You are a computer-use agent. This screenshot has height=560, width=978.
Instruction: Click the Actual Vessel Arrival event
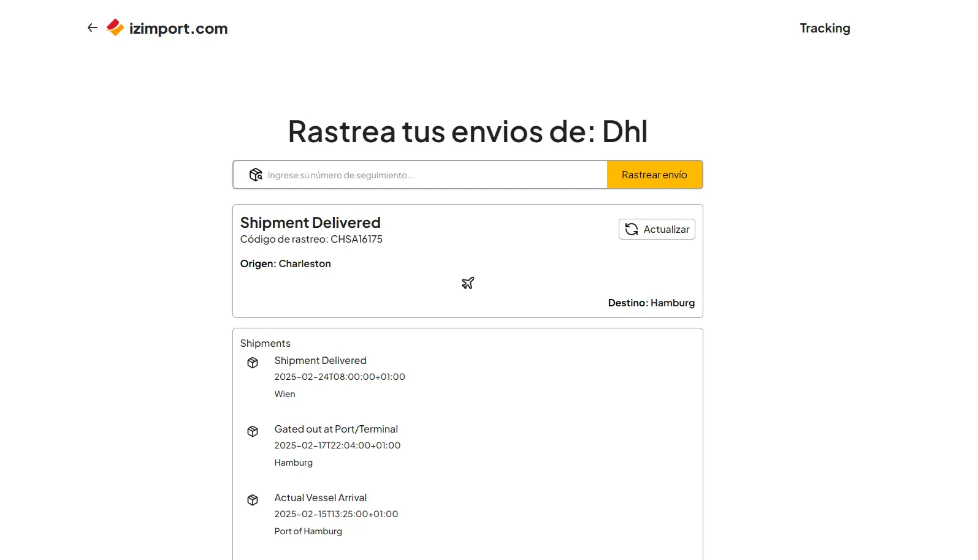(321, 498)
